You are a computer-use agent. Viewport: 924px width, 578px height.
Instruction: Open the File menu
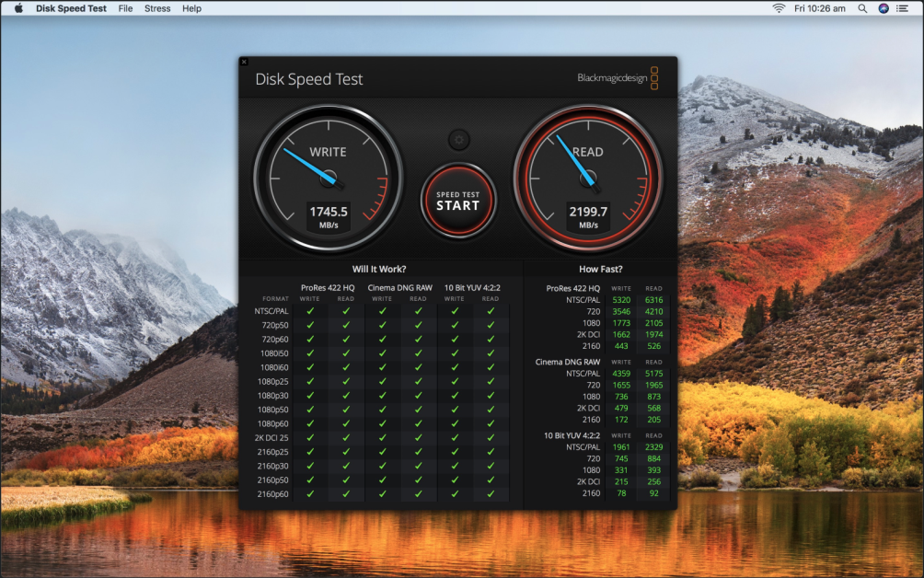click(125, 8)
